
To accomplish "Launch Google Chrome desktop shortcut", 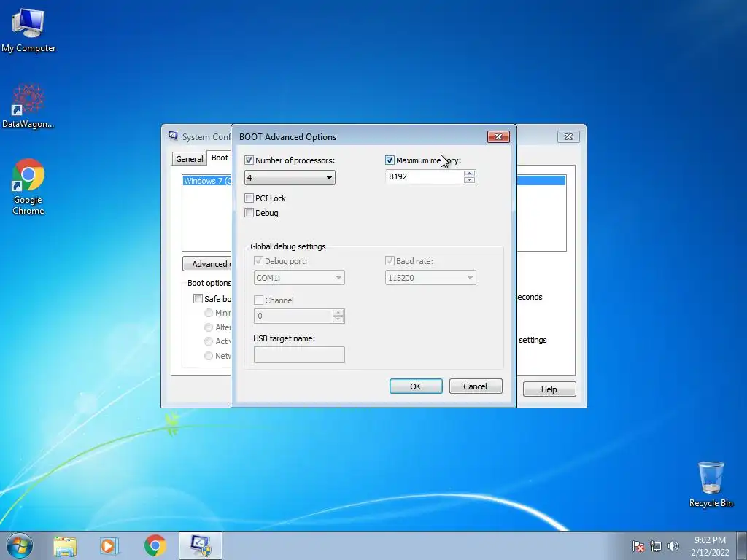I will point(28,187).
